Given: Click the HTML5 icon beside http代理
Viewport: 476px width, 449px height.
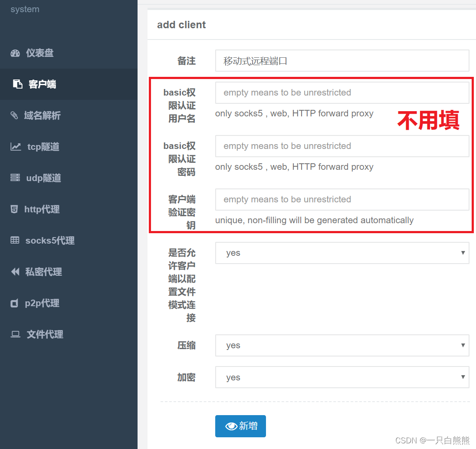Looking at the screenshot, I should coord(14,209).
